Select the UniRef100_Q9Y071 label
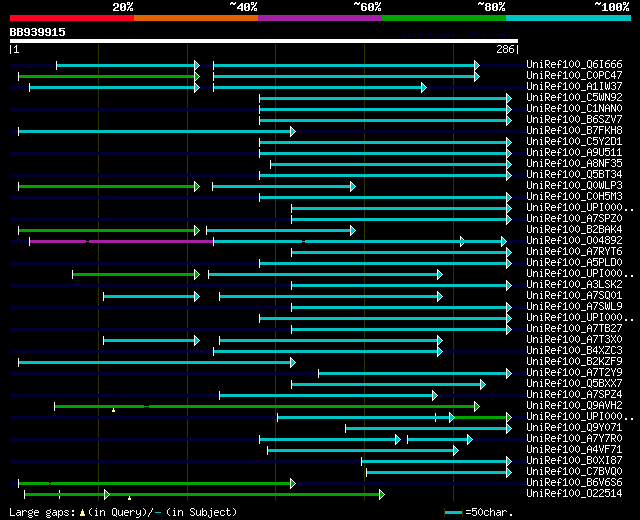Screen dimensions: 640x520 (574, 428)
